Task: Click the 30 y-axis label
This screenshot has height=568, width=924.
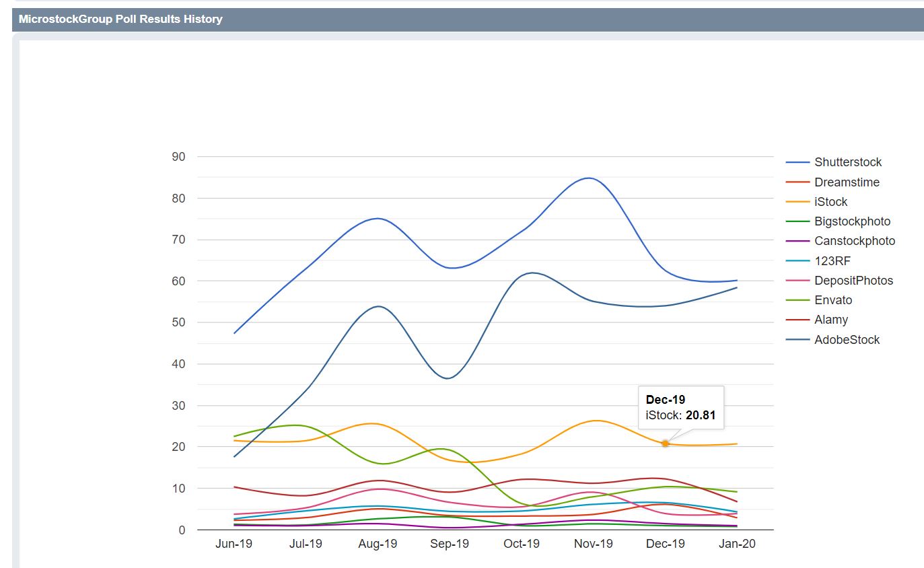Action: (x=179, y=406)
